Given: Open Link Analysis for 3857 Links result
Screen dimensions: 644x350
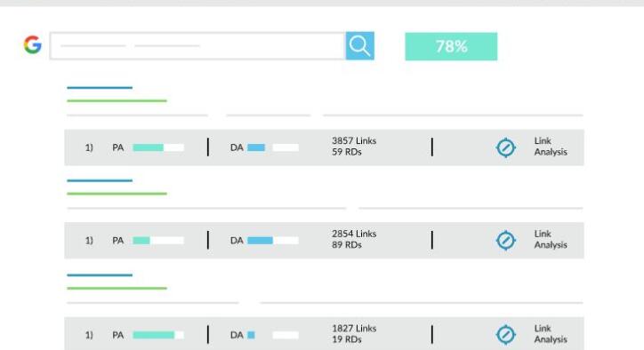Looking at the screenshot, I should (x=551, y=147).
